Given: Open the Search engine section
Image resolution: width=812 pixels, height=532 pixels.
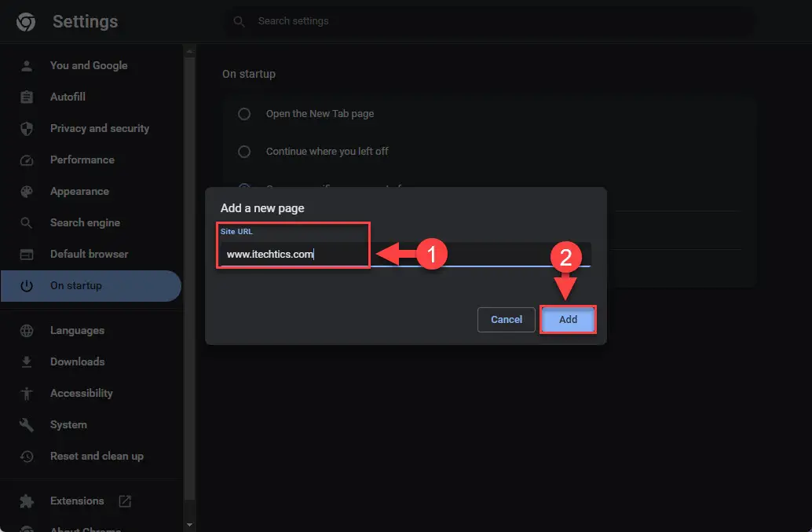Looking at the screenshot, I should point(90,222).
